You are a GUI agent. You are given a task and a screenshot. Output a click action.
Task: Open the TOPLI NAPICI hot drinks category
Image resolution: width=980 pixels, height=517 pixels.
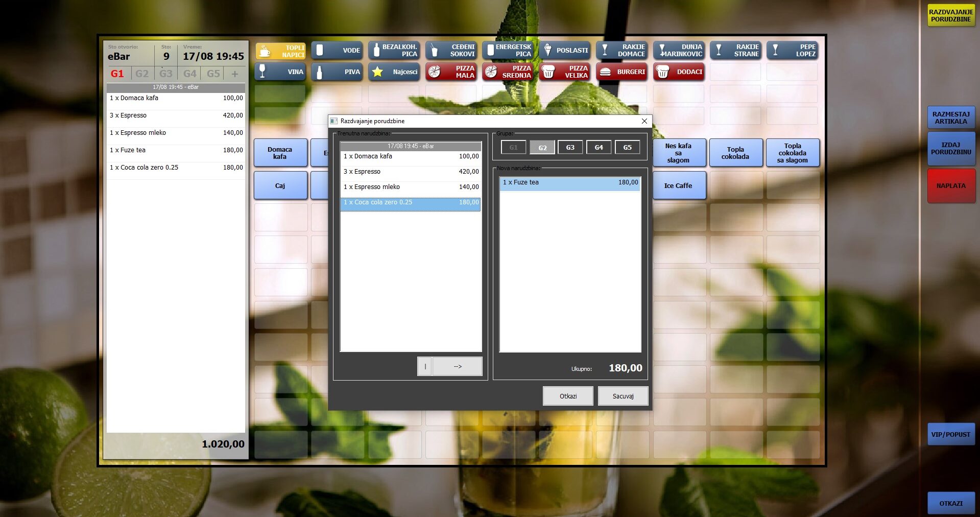tap(281, 51)
